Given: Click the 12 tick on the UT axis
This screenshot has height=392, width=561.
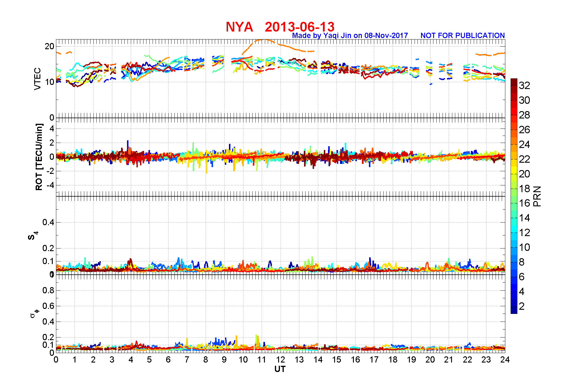Looking at the screenshot, I should point(280,360).
